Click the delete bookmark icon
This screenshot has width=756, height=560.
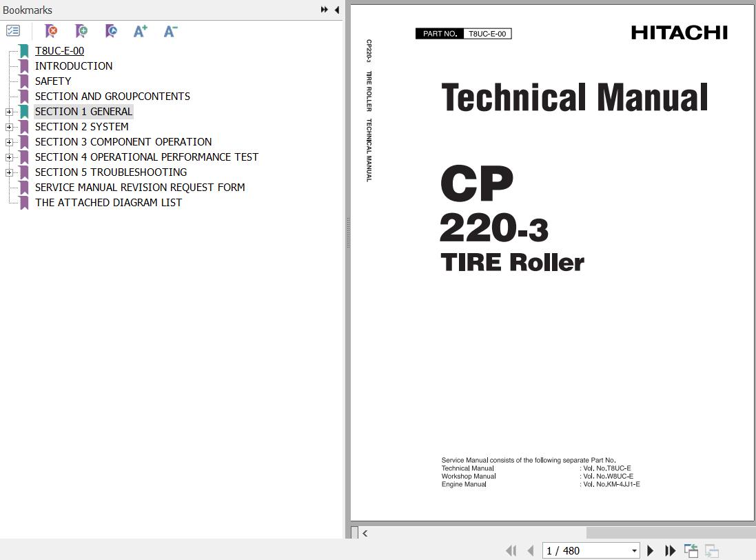[x=50, y=31]
